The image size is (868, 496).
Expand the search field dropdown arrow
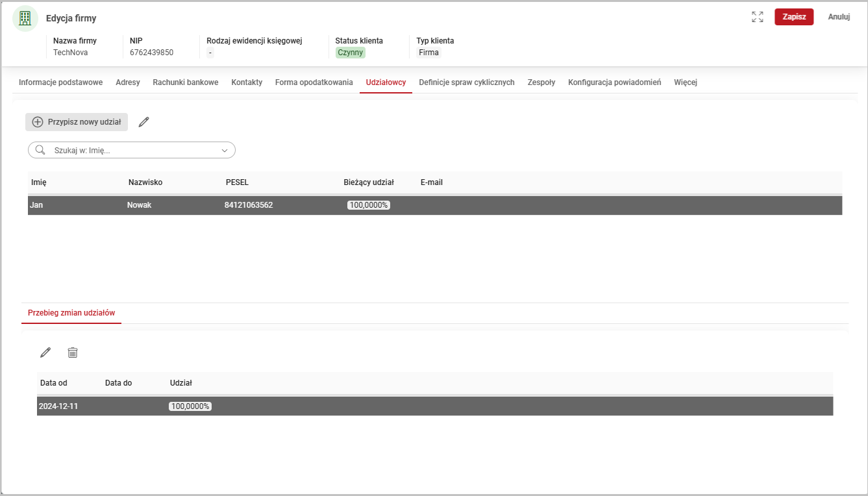pos(225,151)
